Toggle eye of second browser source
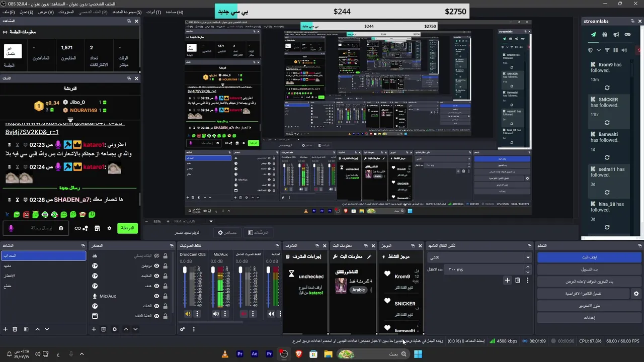644x362 pixels. [x=156, y=276]
